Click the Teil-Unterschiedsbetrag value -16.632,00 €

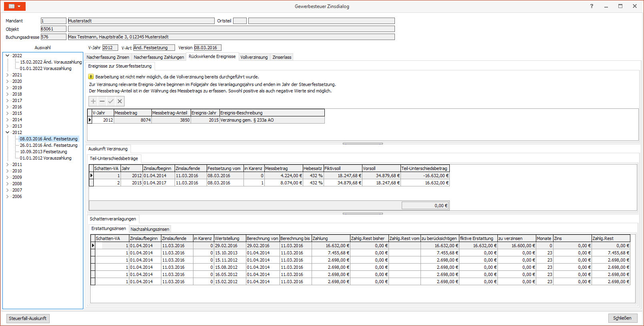pos(425,176)
